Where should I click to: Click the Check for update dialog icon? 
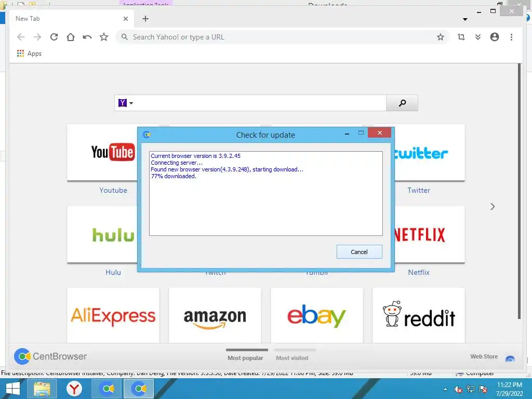click(x=147, y=135)
